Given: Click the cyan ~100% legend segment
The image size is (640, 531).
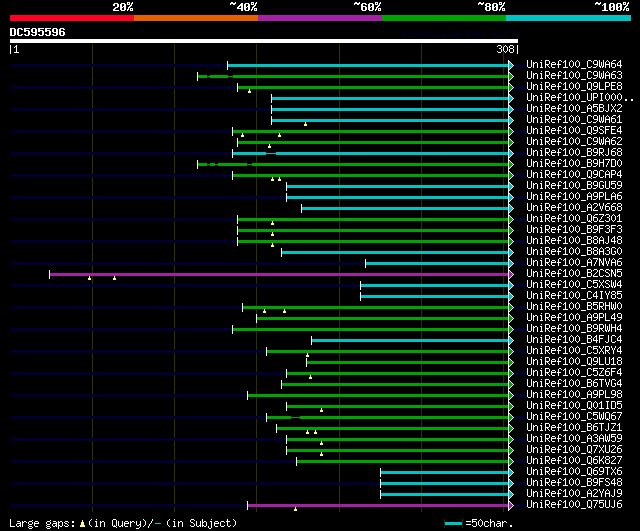Looking at the screenshot, I should tap(569, 18).
